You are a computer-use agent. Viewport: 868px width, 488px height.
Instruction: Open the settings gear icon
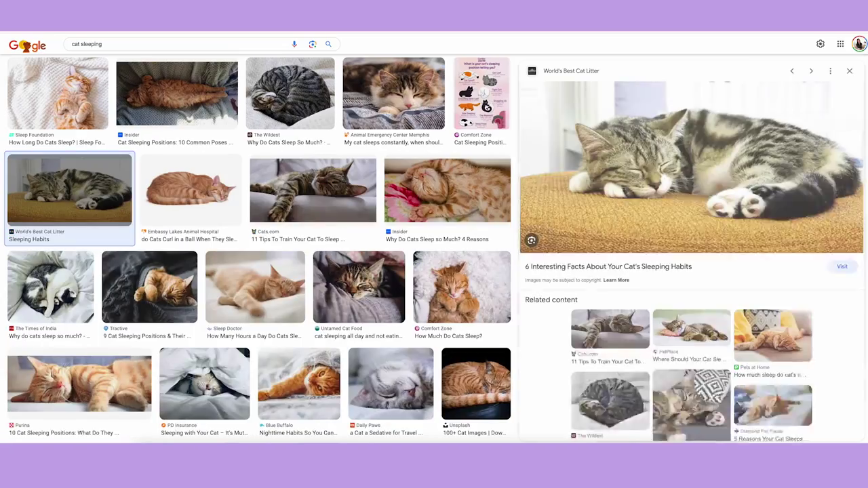coord(821,44)
